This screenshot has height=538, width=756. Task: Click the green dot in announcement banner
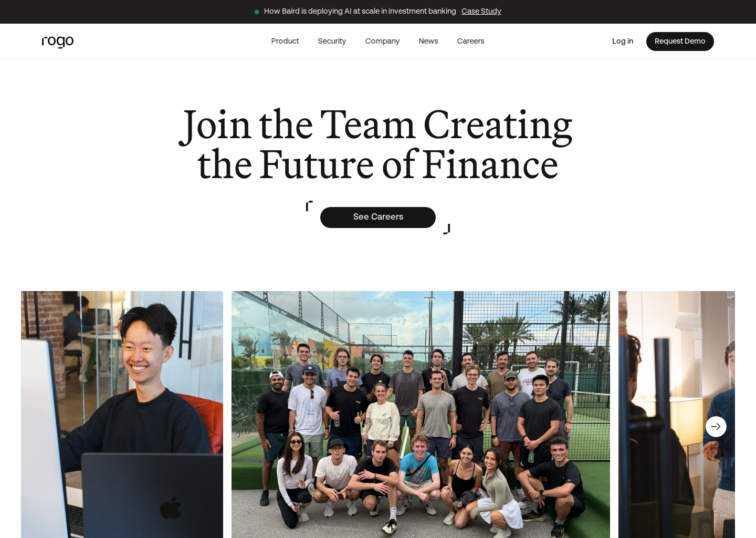257,12
